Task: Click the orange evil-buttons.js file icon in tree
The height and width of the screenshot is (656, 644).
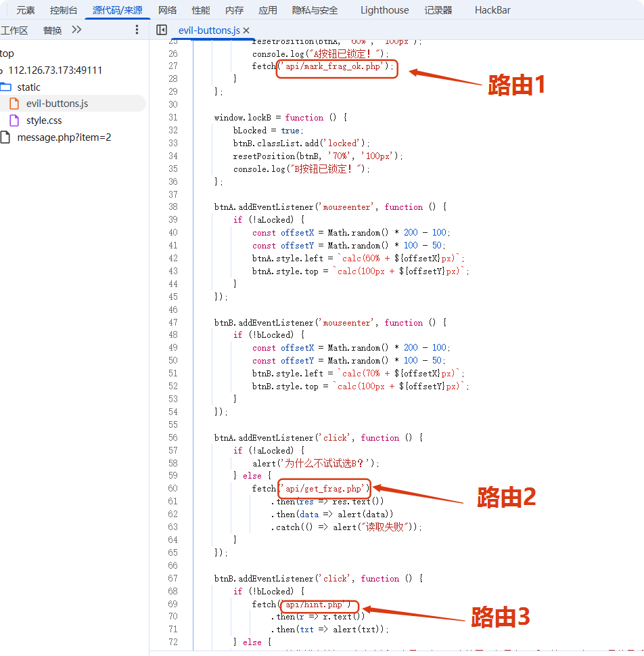Action: pos(14,104)
